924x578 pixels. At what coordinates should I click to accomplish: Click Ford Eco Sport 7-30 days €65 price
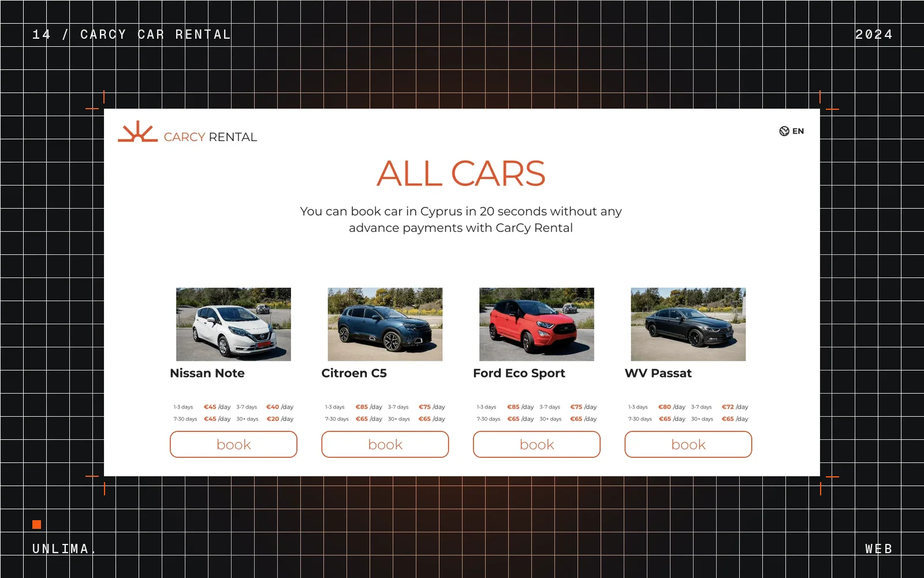pos(520,419)
